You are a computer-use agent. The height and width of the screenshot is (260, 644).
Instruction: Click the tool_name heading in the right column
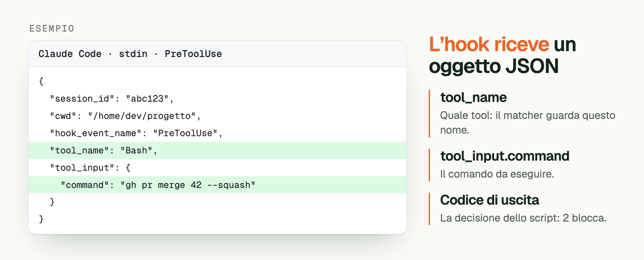tap(473, 97)
